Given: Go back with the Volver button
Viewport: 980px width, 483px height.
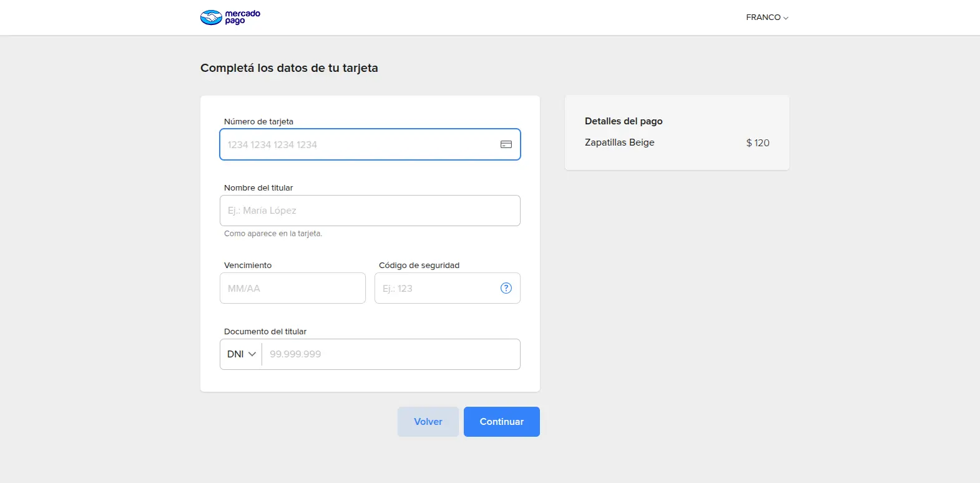Looking at the screenshot, I should [x=428, y=422].
